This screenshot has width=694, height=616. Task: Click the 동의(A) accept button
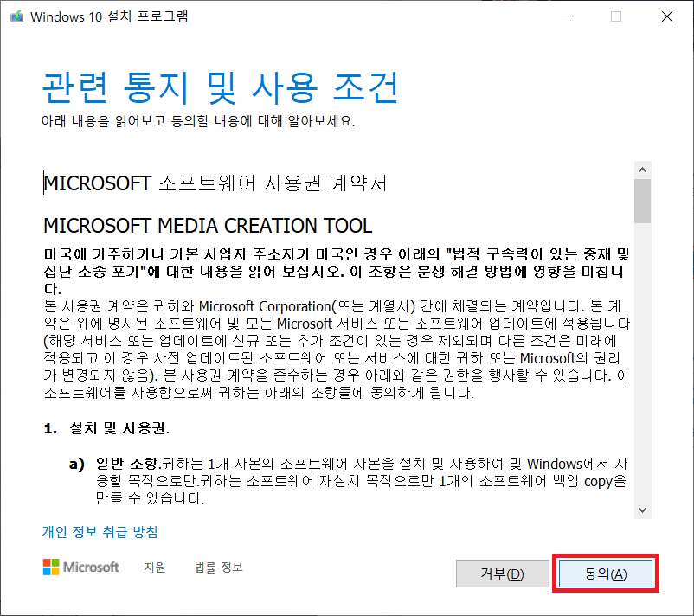[606, 574]
